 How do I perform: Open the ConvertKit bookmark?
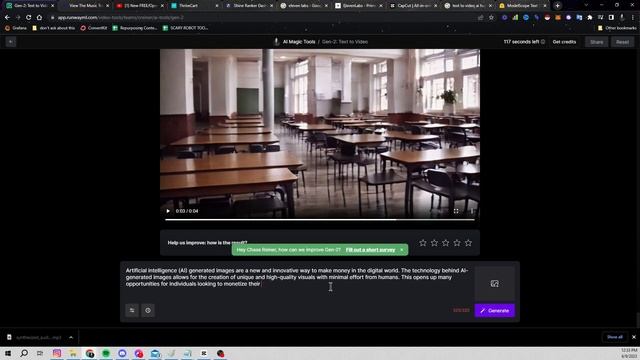(x=93, y=28)
